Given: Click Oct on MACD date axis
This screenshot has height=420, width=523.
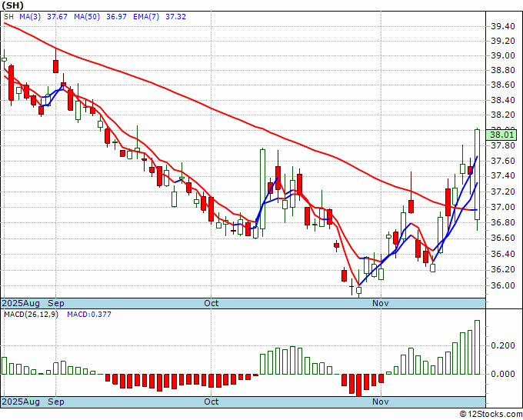Looking at the screenshot, I should click(x=212, y=402).
